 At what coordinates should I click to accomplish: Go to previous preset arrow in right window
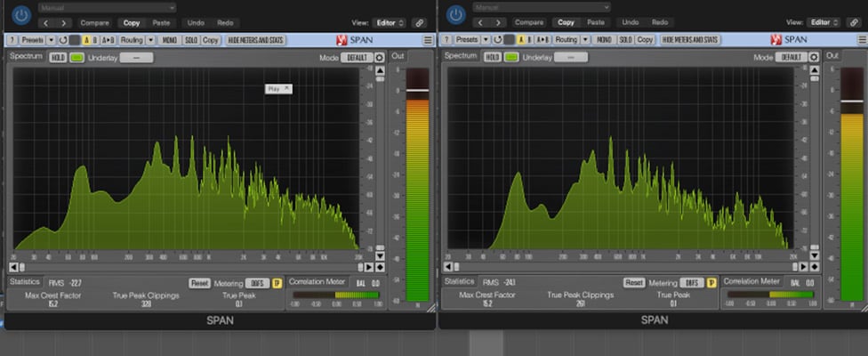[480, 23]
